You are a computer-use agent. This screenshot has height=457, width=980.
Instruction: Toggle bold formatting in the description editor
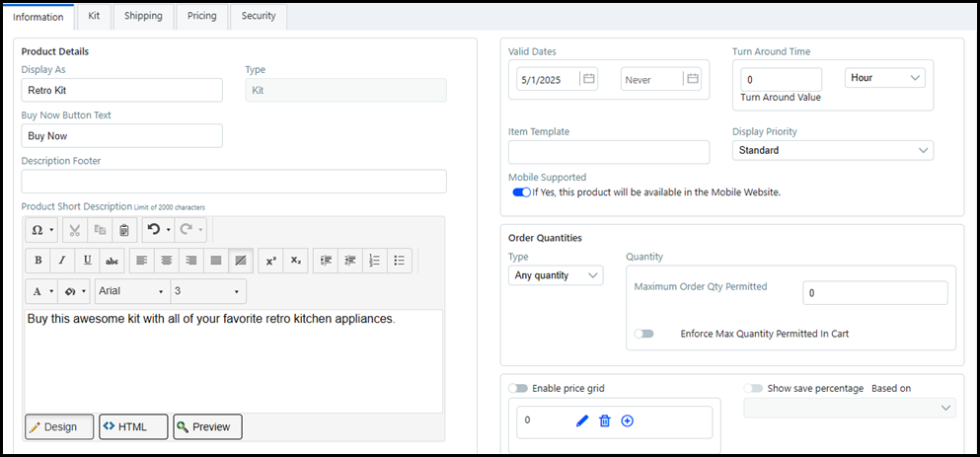coord(38,261)
